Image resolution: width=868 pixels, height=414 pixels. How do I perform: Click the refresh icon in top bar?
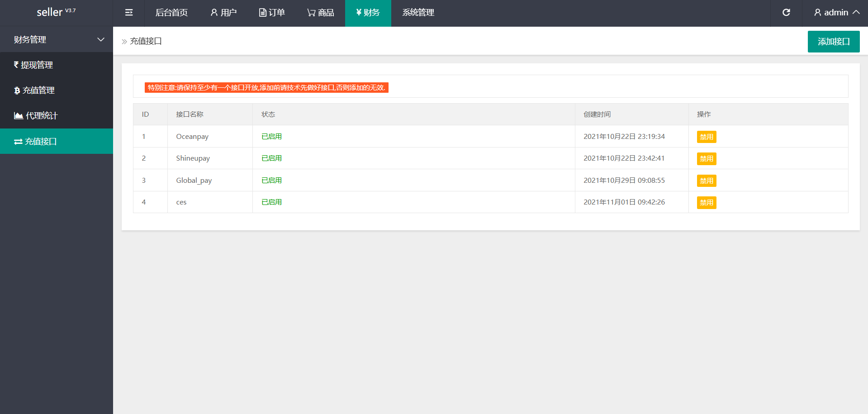coord(786,13)
